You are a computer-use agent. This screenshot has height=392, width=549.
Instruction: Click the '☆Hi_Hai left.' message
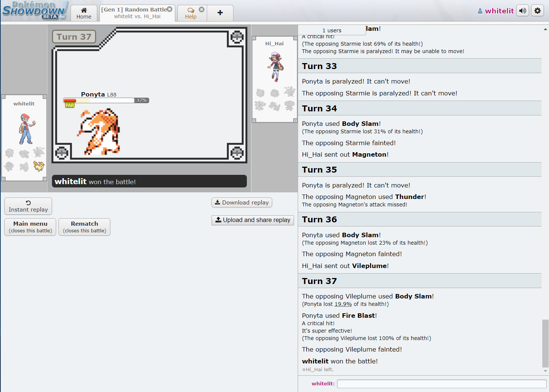coord(318,369)
